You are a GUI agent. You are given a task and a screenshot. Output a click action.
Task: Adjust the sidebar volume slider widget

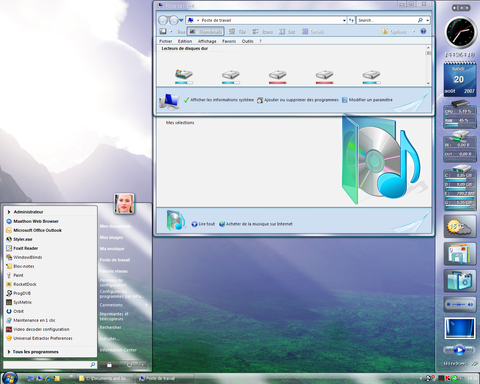[460, 304]
